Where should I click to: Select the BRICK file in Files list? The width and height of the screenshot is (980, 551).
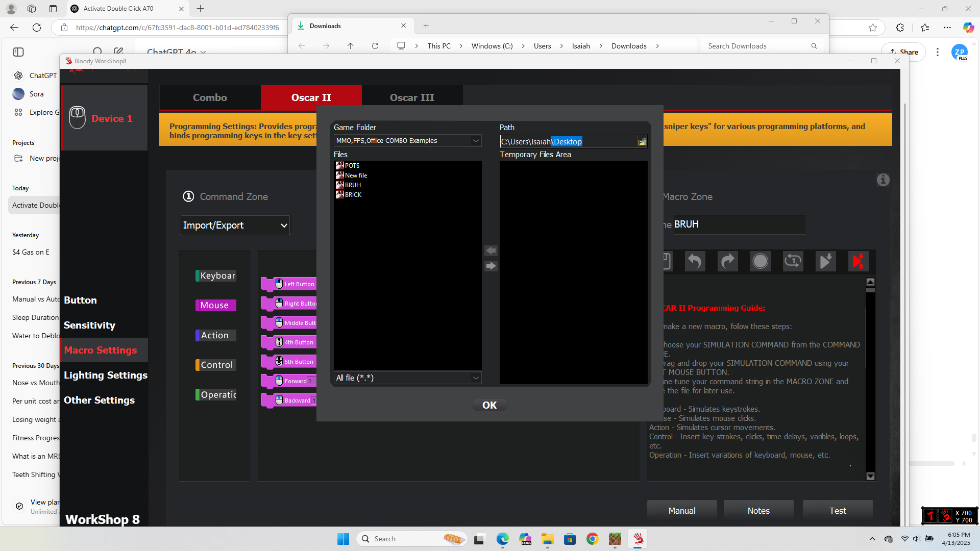353,195
